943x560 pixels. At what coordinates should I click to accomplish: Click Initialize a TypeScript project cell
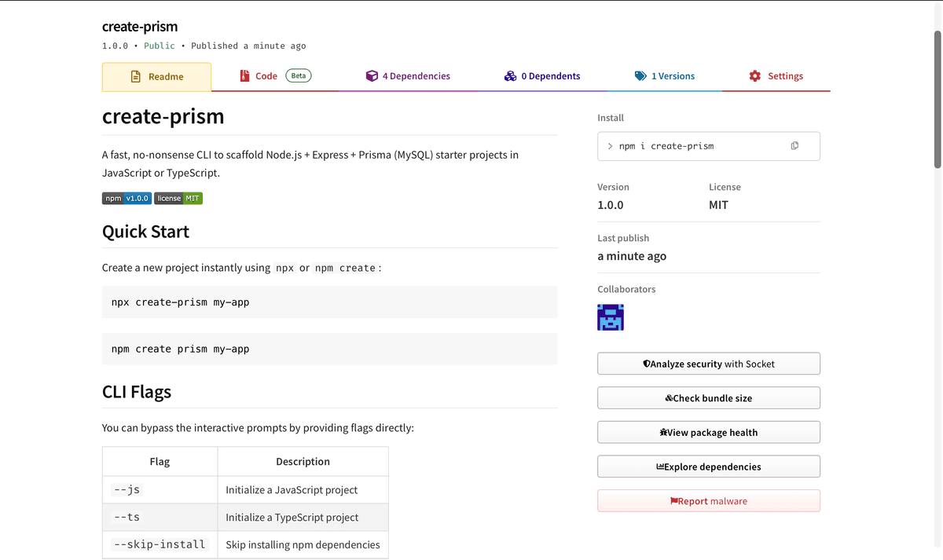tap(303, 517)
